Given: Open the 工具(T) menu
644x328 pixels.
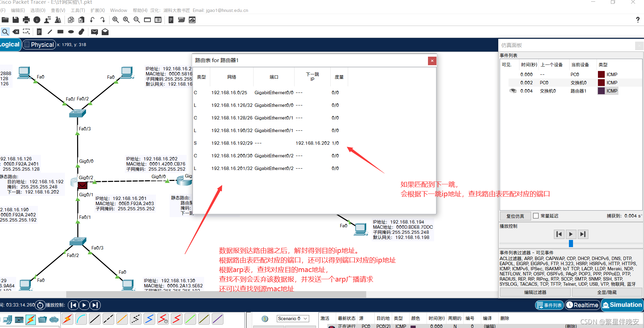Looking at the screenshot, I should point(78,10).
